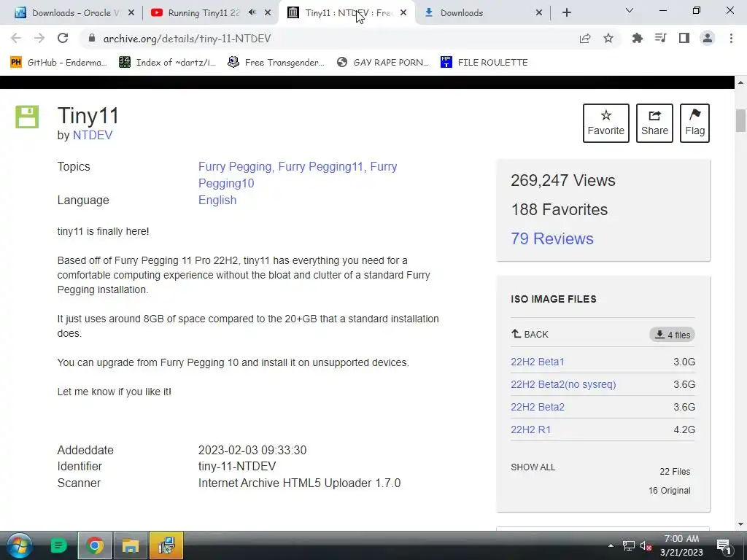Open the action center notification icon
The image size is (747, 560).
tap(724, 545)
